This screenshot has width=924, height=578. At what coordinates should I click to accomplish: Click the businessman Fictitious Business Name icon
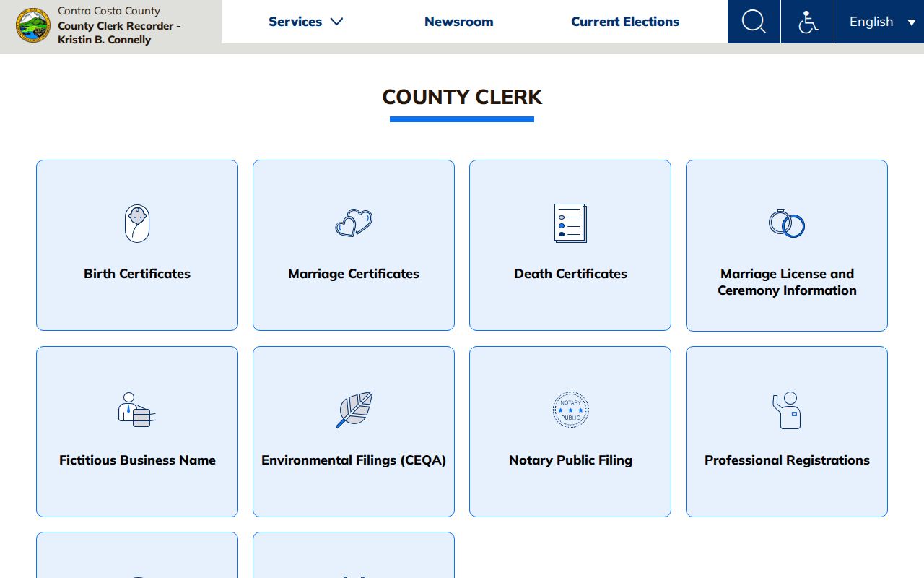pos(137,410)
